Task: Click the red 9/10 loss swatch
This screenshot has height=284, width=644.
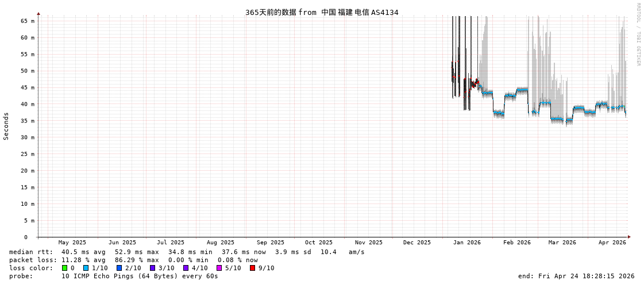Action: tap(252, 268)
